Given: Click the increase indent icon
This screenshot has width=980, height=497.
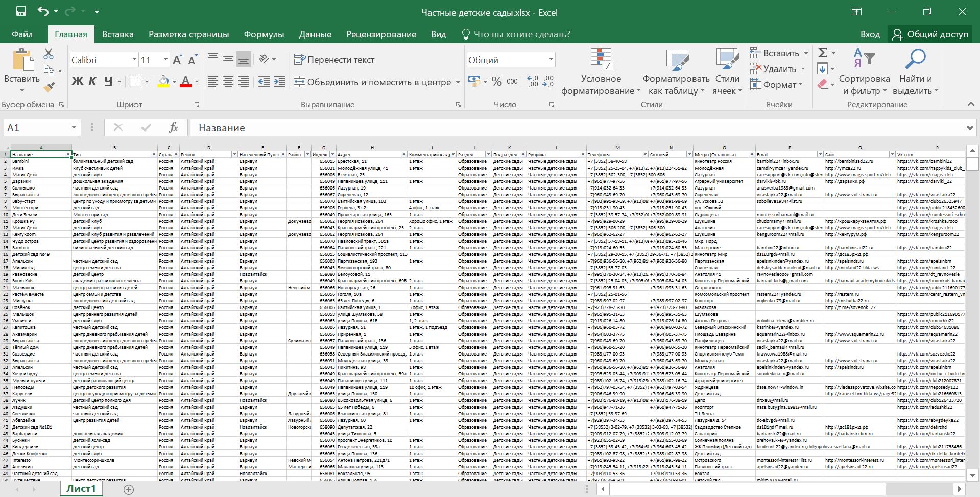Looking at the screenshot, I should point(279,82).
